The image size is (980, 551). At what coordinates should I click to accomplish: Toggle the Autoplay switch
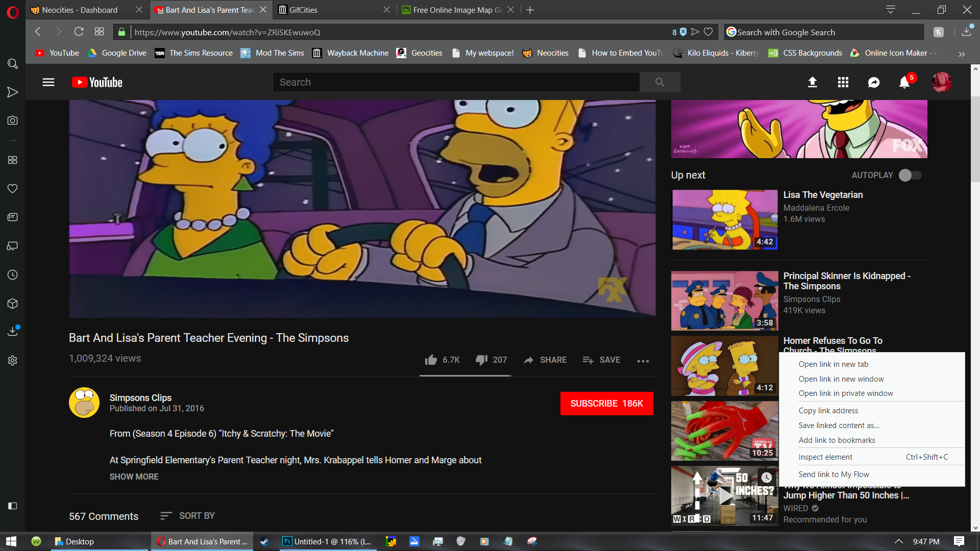click(x=910, y=175)
